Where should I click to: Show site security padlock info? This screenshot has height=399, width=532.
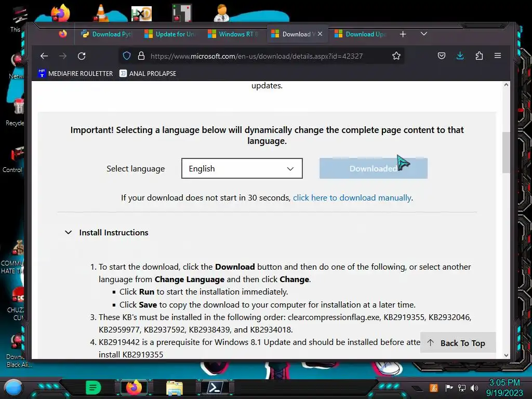141,56
